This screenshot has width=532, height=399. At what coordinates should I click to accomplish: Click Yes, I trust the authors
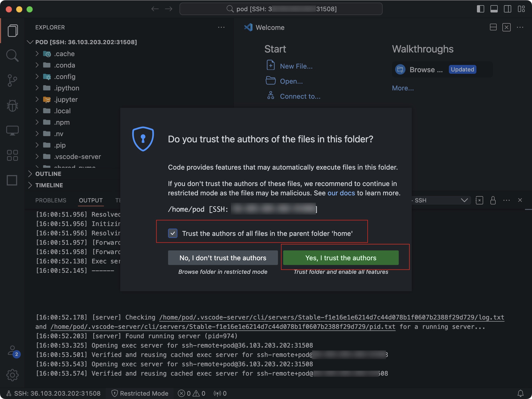click(x=341, y=258)
